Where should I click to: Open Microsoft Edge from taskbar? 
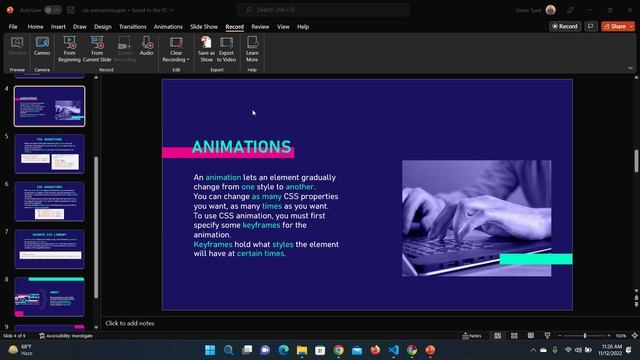[283, 350]
